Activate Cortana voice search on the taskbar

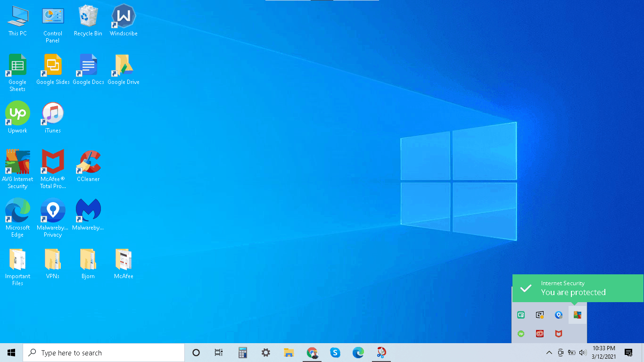196,352
